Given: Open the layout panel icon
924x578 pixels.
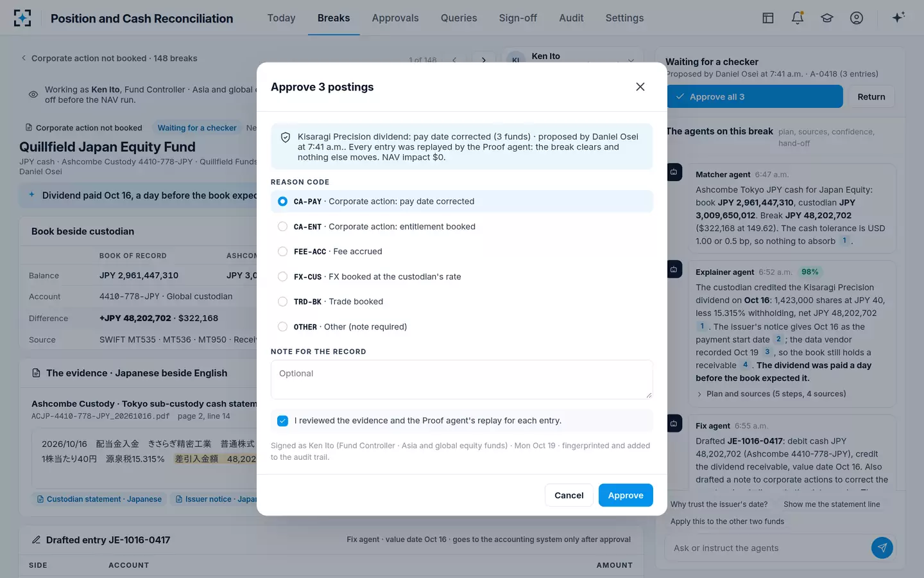Looking at the screenshot, I should coord(768,18).
